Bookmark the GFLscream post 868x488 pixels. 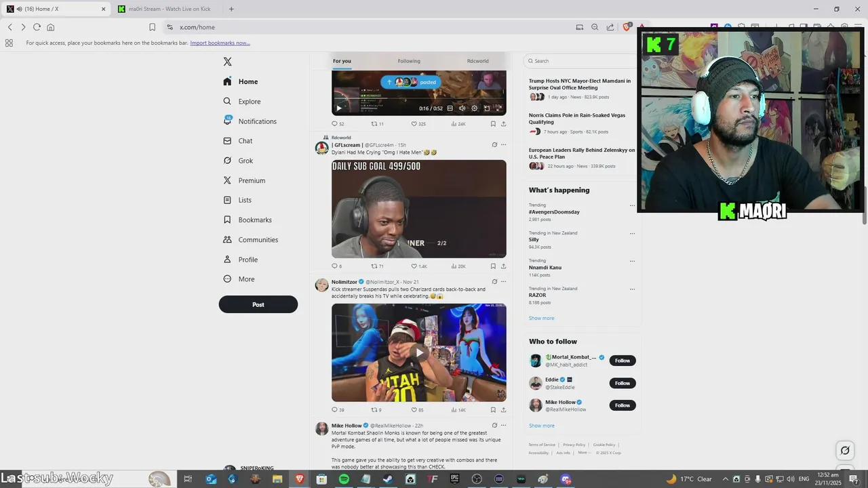pos(493,266)
